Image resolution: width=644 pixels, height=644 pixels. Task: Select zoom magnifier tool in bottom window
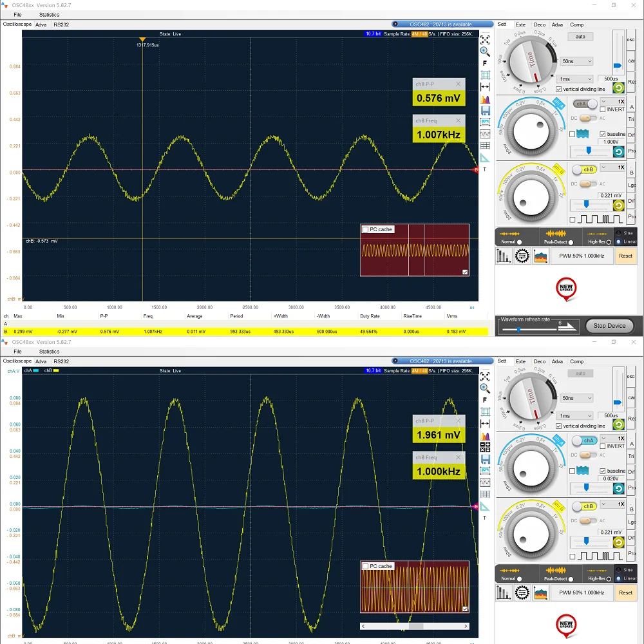click(485, 388)
